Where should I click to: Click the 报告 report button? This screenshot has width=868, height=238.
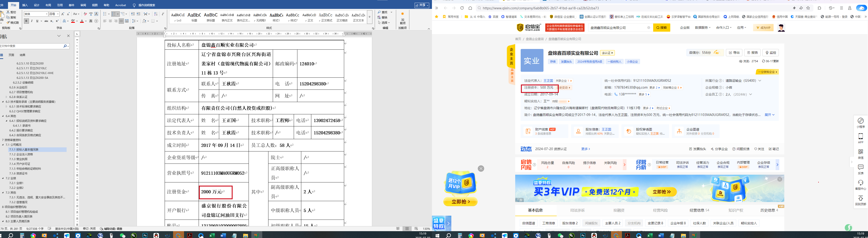[752, 53]
